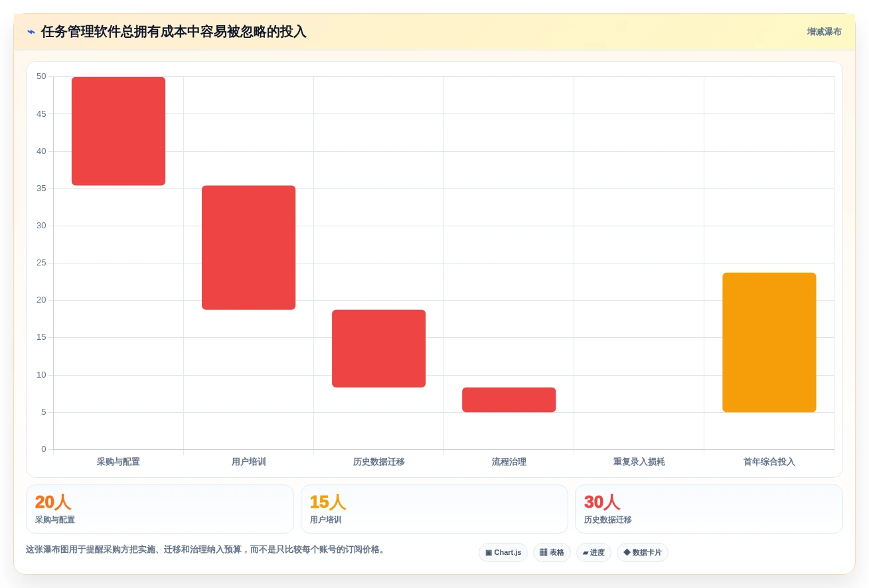Viewport: 869px width, 588px height.
Task: Select the 表格 chip
Action: coord(552,552)
